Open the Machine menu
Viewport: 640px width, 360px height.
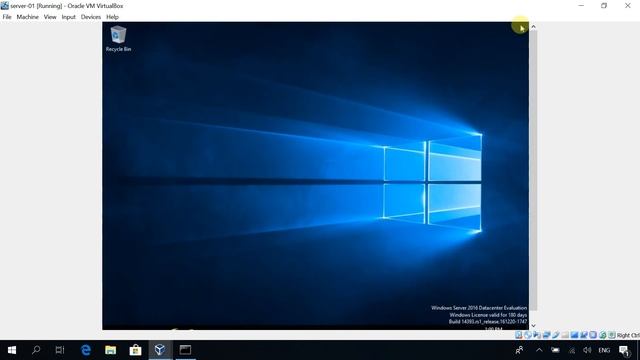[x=27, y=17]
